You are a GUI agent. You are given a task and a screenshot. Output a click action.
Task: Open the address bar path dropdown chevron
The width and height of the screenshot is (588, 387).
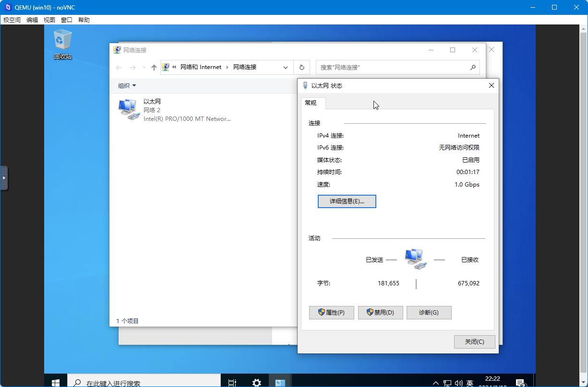[x=286, y=67]
